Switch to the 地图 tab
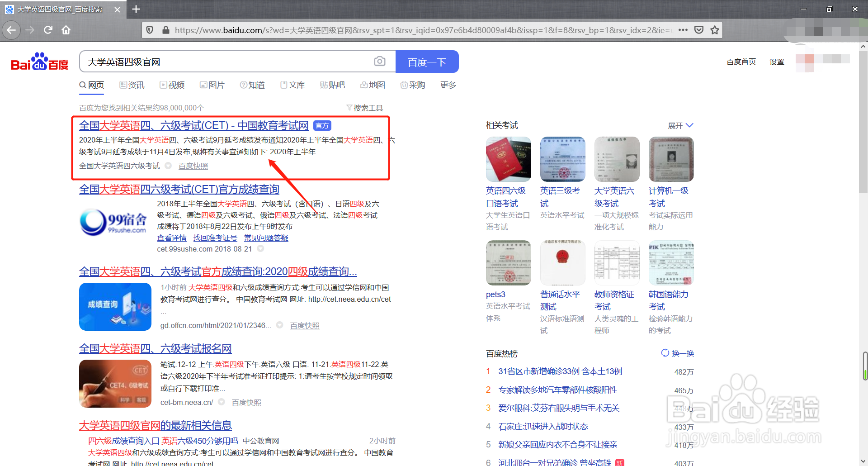The image size is (868, 466). pos(373,85)
